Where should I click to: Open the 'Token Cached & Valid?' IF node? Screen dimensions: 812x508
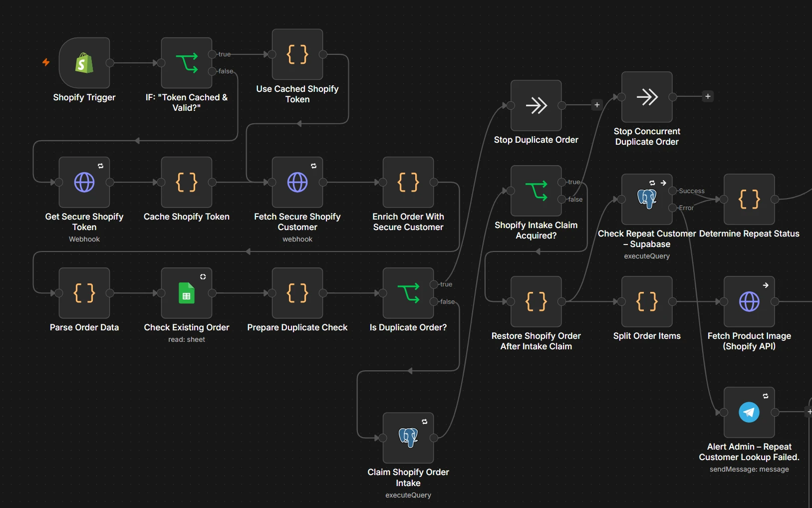coord(187,63)
